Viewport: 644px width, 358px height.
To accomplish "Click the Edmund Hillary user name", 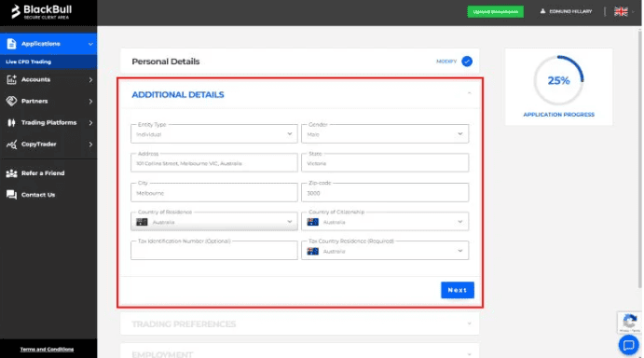I will coord(570,11).
